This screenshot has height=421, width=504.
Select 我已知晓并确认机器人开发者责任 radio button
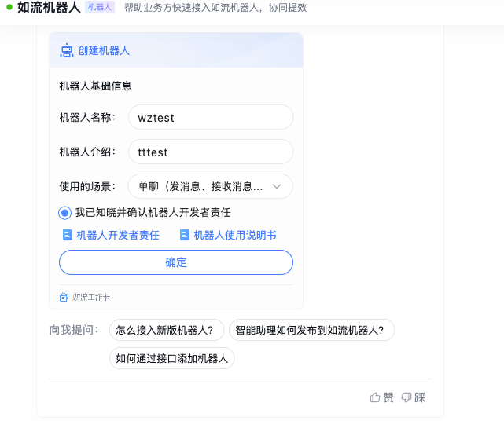pyautogui.click(x=65, y=213)
